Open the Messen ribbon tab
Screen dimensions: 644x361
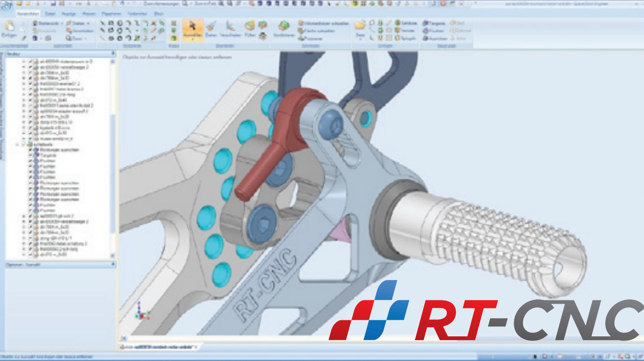point(89,14)
